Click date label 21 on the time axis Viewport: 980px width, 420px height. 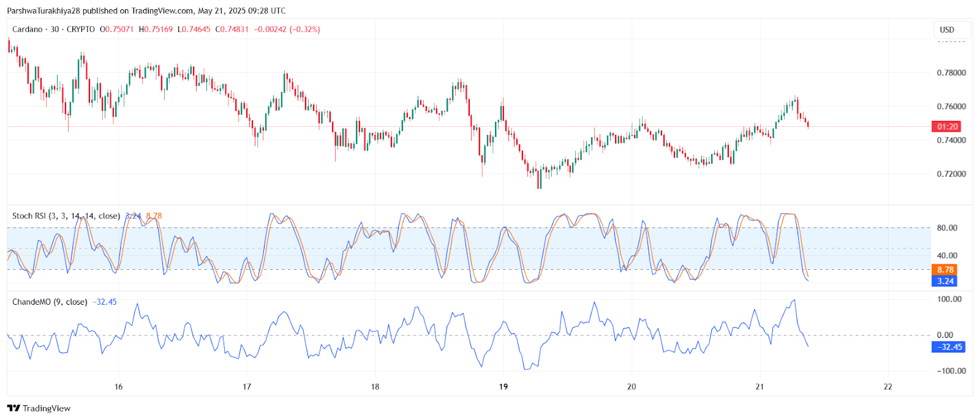click(759, 386)
